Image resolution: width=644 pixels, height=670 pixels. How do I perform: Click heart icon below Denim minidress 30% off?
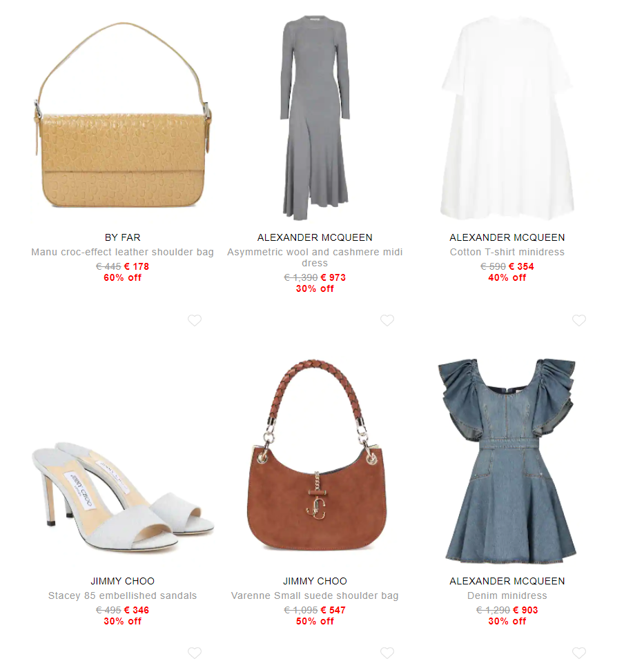(579, 653)
